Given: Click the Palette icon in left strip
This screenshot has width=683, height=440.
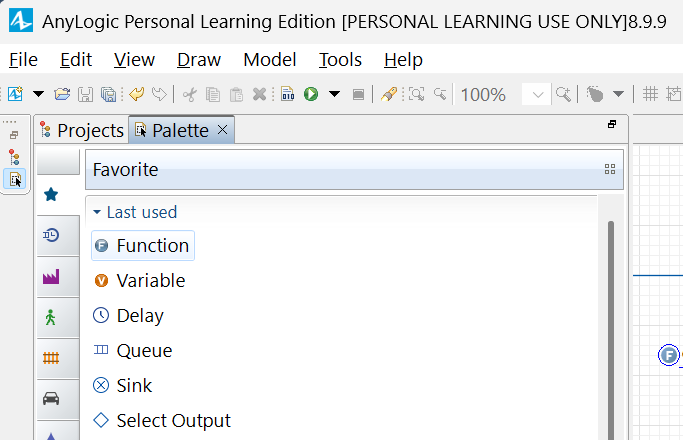Looking at the screenshot, I should click(x=15, y=179).
